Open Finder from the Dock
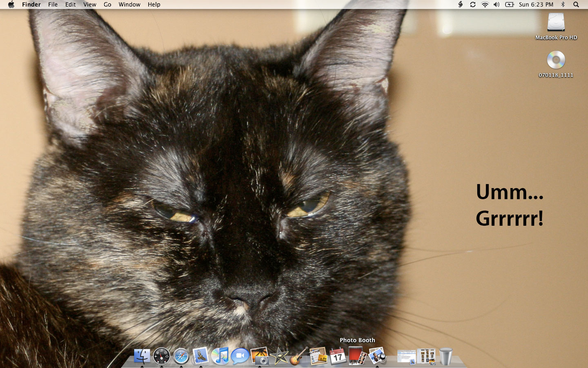The width and height of the screenshot is (588, 368). pyautogui.click(x=142, y=356)
